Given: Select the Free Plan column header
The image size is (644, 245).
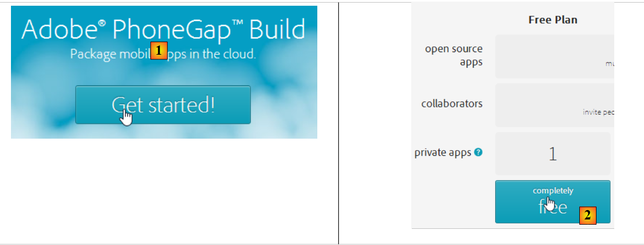Looking at the screenshot, I should pos(553,20).
